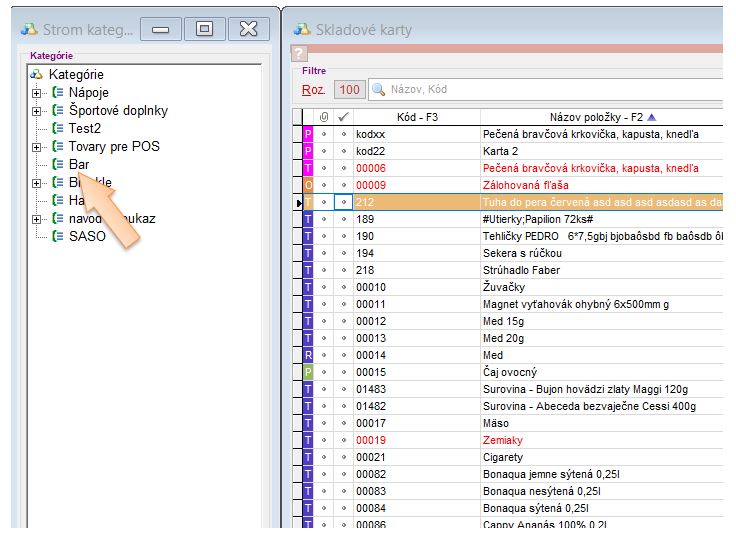Toggle the checkmark cell for row 189
736x538 pixels.
tap(343, 219)
